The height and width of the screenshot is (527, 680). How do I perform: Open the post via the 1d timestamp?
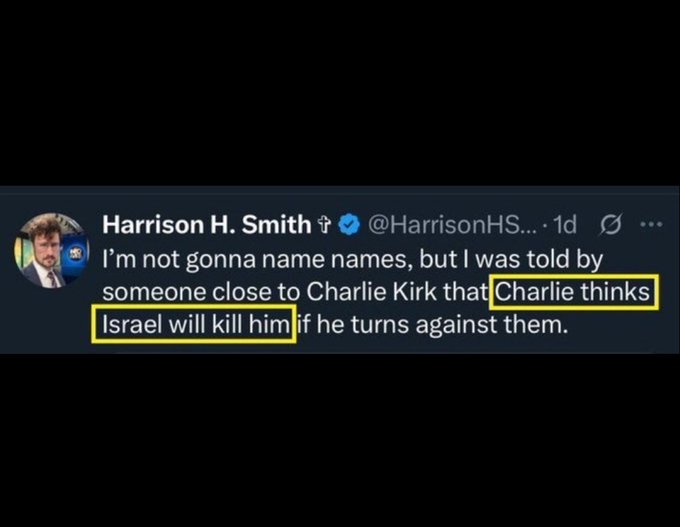pyautogui.click(x=566, y=225)
